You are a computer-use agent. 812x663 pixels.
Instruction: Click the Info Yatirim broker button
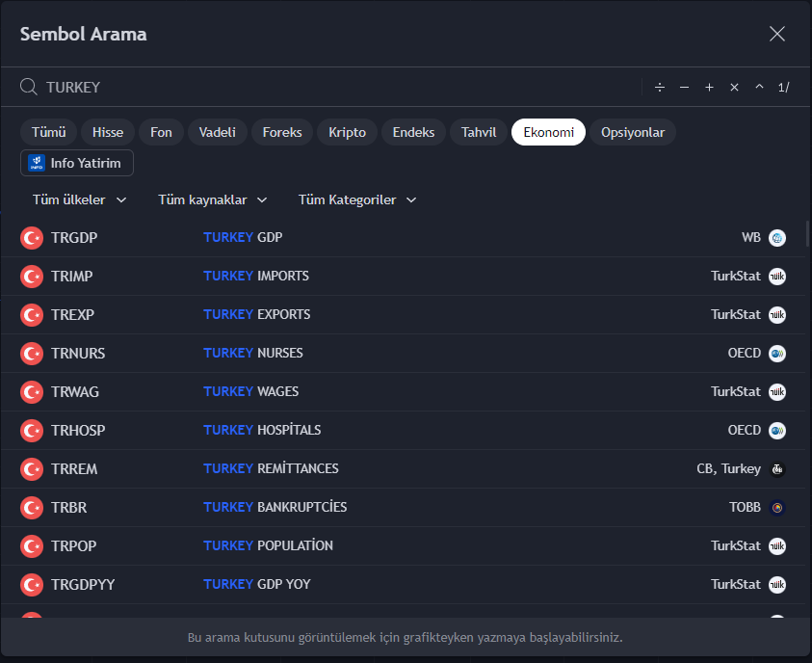point(77,163)
